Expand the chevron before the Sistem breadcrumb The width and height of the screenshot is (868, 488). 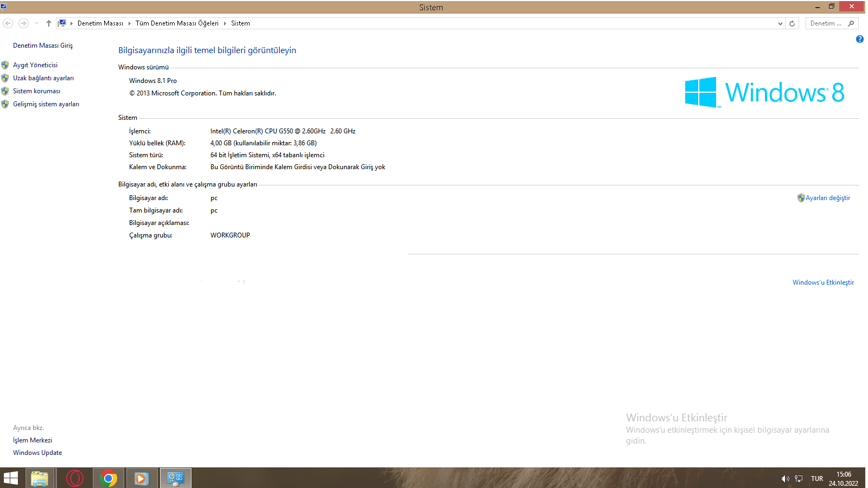225,23
